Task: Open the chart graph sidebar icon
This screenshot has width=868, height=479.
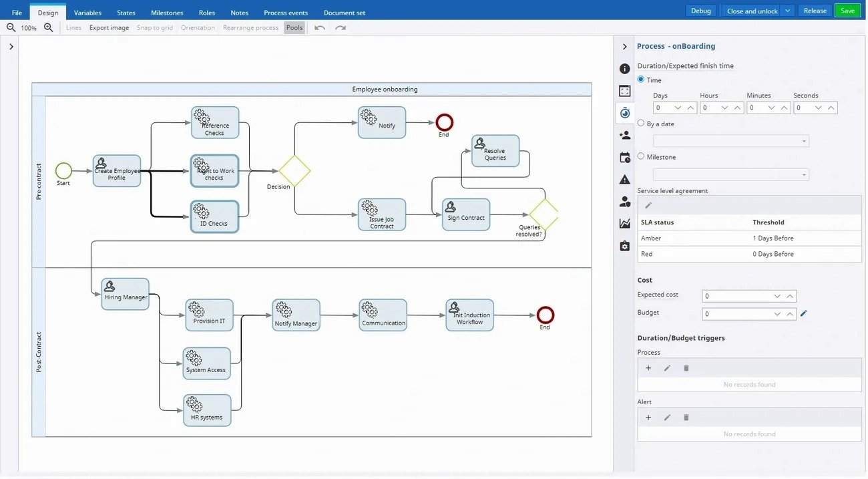Action: pos(624,223)
